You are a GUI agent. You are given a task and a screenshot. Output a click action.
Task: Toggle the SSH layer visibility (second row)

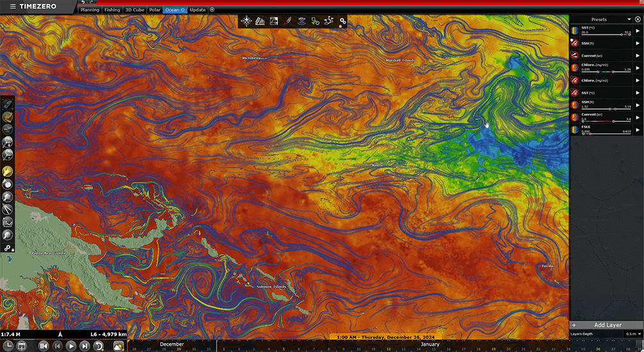tap(575, 42)
